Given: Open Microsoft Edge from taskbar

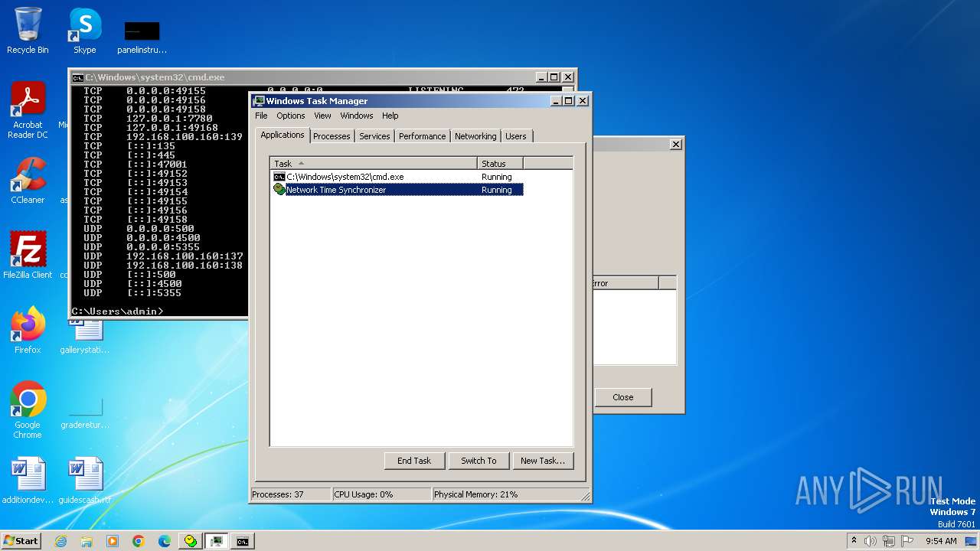Looking at the screenshot, I should [x=165, y=541].
